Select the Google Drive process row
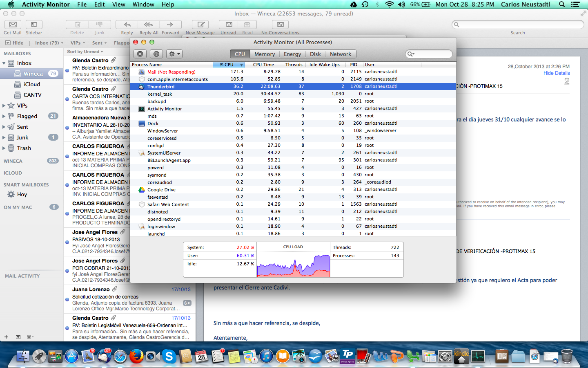Viewport: 588px width, 368px height. click(x=293, y=190)
